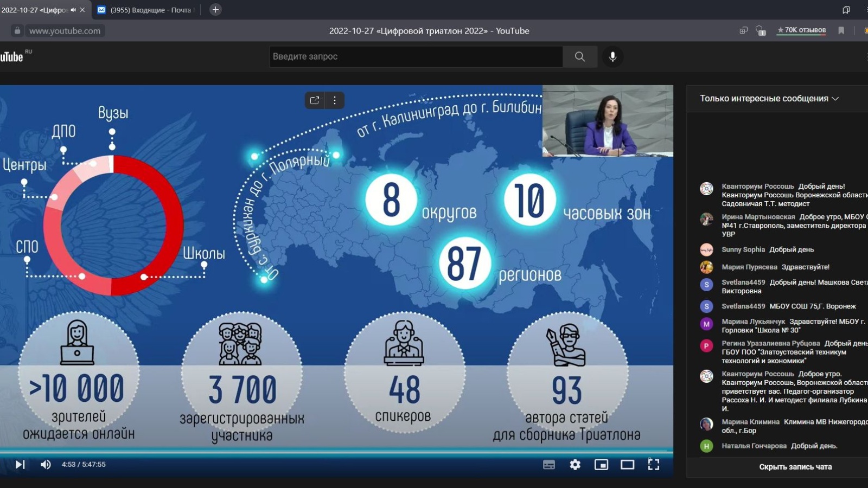The height and width of the screenshot is (488, 868).
Task: Enable miniplayer mode
Action: [x=601, y=465]
